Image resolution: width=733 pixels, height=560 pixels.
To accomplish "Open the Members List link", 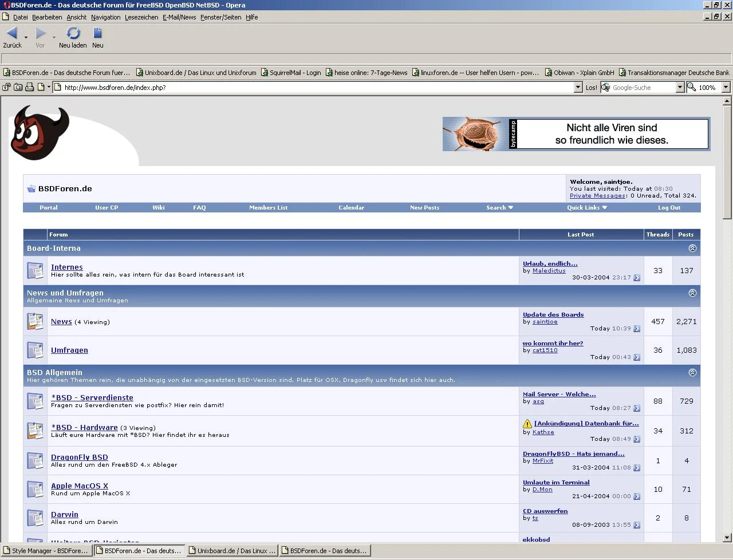I will tap(268, 208).
